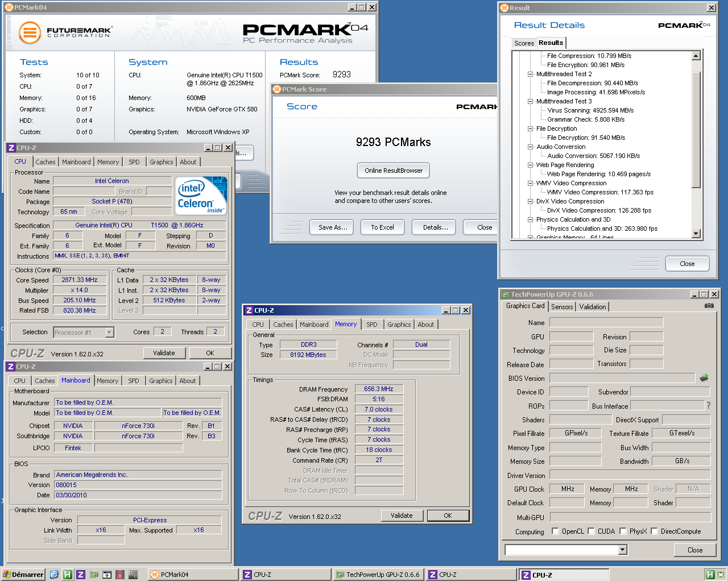Viewport: 728px width, 582px height.
Task: Click the Result tree scrollbar thumb
Action: (696, 130)
